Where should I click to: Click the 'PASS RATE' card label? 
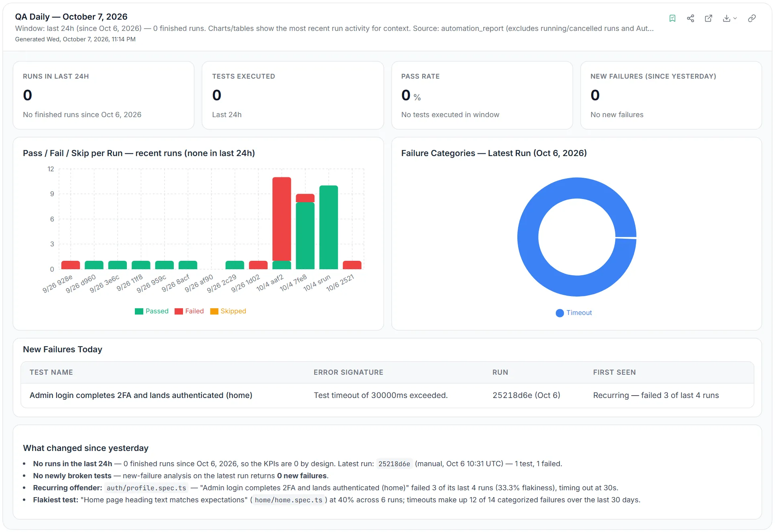(x=420, y=76)
